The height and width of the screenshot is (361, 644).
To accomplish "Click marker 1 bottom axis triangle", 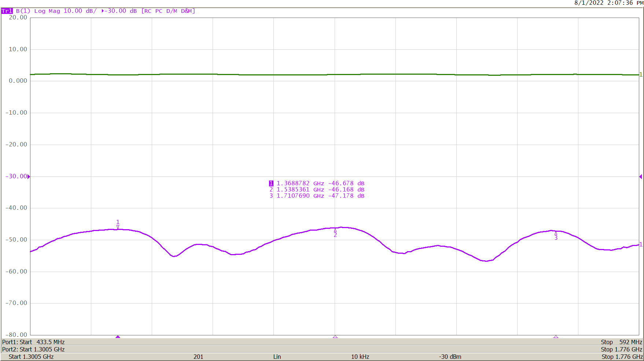I will click(x=118, y=336).
